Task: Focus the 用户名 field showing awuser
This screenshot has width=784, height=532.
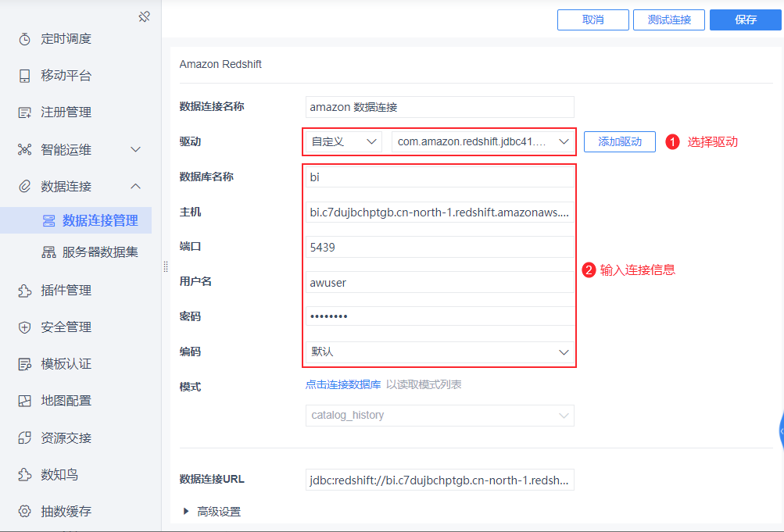Action: tap(440, 282)
